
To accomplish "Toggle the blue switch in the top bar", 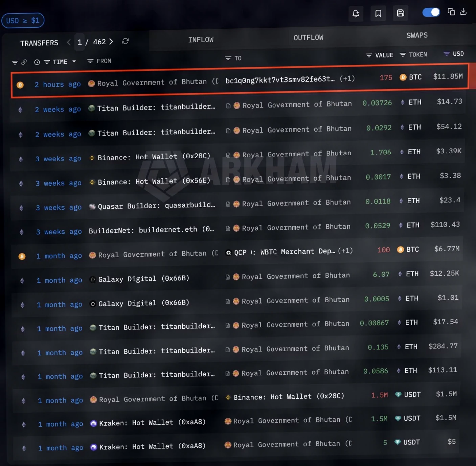I will (x=431, y=12).
